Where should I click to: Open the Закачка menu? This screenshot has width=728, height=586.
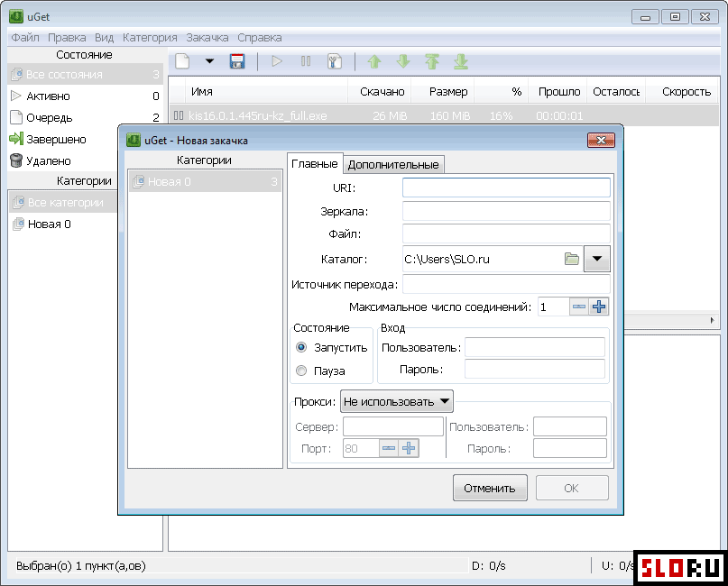(x=207, y=38)
